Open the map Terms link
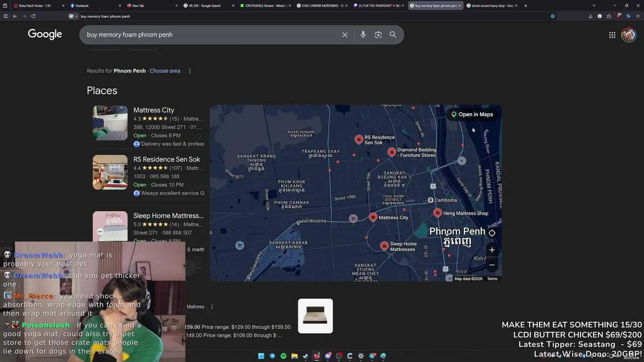The image size is (644, 362). 492,279
